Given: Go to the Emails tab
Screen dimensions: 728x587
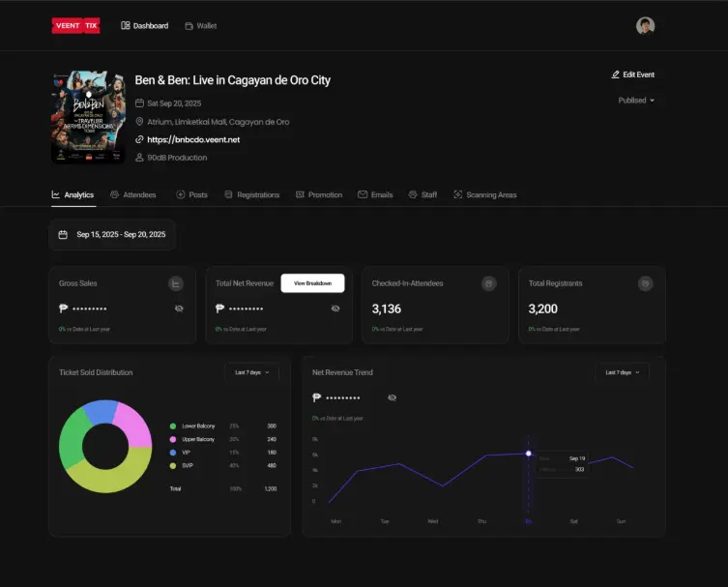Looking at the screenshot, I should tap(375, 194).
